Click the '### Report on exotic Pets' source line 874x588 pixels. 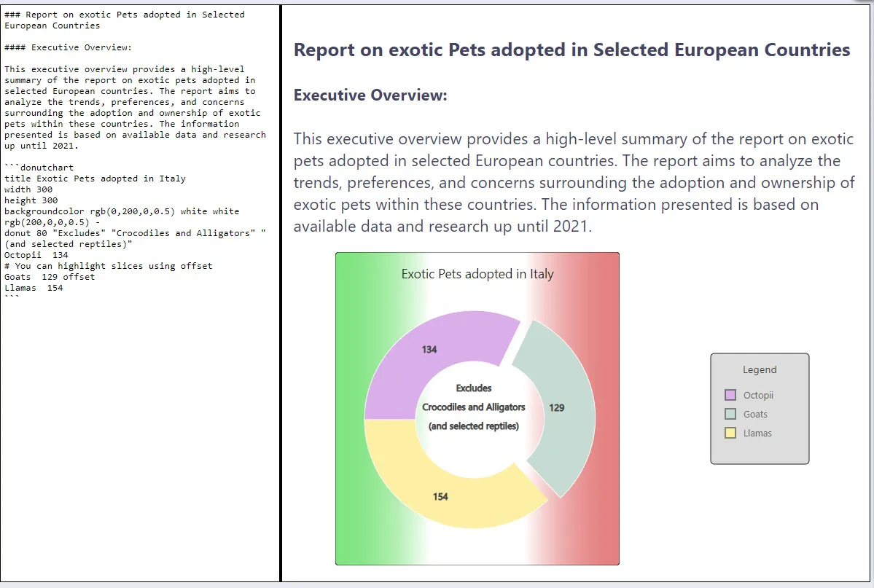point(125,20)
